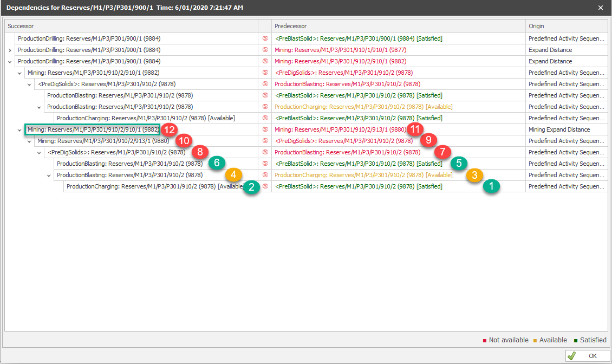The height and width of the screenshot is (364, 612).
Task: Click the red badge numbered 11
Action: point(415,130)
